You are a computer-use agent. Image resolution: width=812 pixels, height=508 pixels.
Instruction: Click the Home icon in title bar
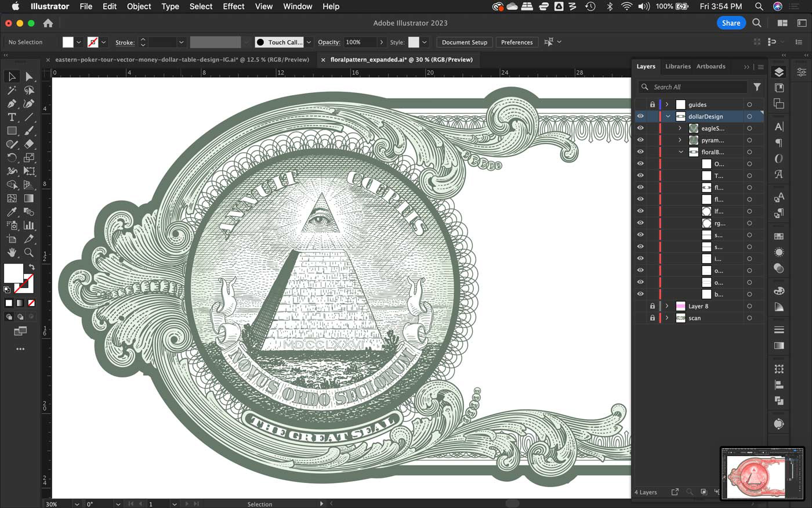click(48, 23)
